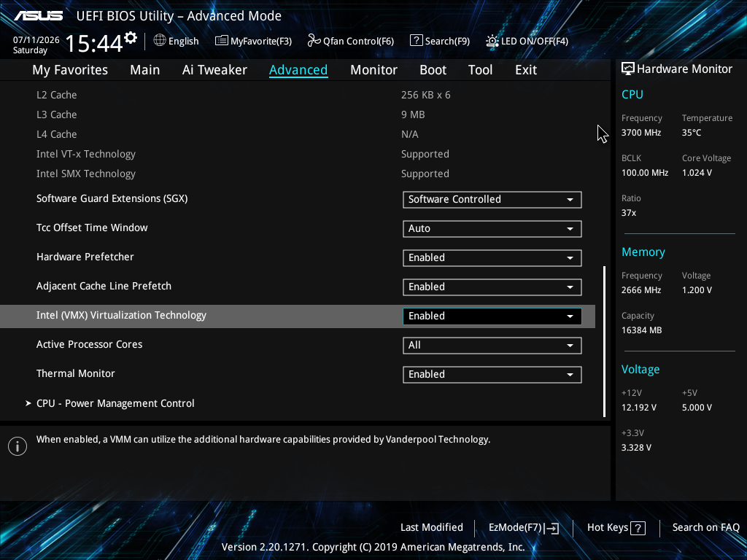Open the Adjacent Cache Line Prefetch dropdown
747x560 pixels.
pyautogui.click(x=492, y=287)
